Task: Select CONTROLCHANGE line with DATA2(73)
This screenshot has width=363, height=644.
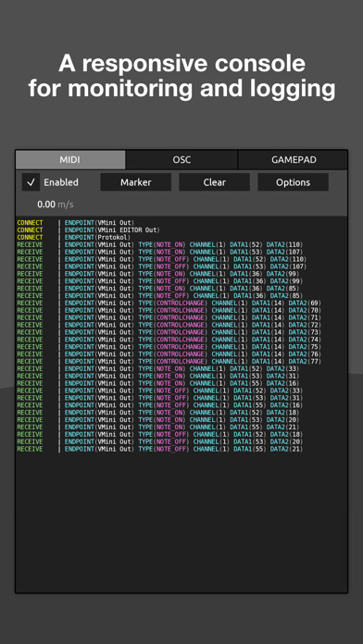Action: [x=169, y=332]
